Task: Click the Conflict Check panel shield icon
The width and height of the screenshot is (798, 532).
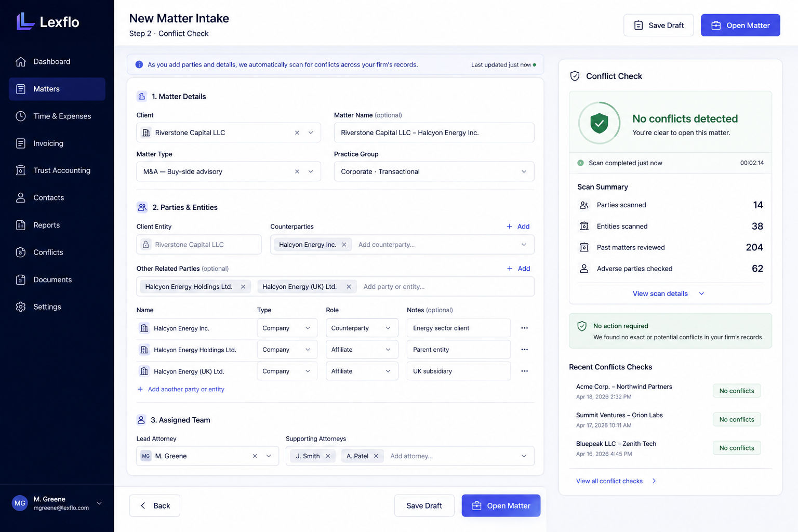Action: (575, 76)
